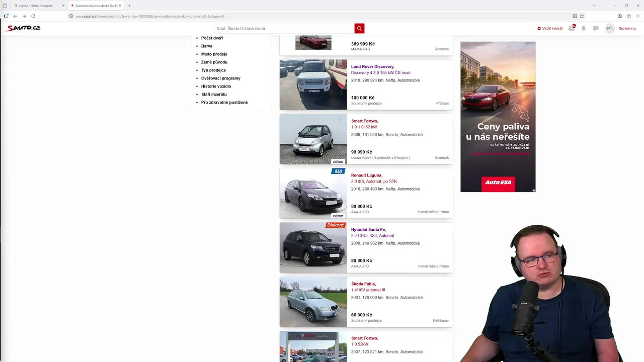Open the sidebar panel icon left of back

tap(6, 16)
